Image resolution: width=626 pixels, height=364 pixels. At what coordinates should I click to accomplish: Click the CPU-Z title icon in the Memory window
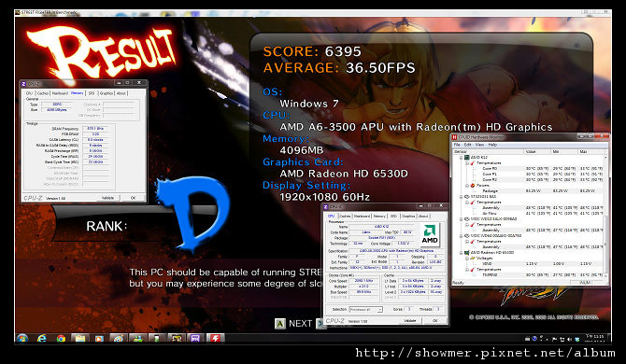[24, 84]
